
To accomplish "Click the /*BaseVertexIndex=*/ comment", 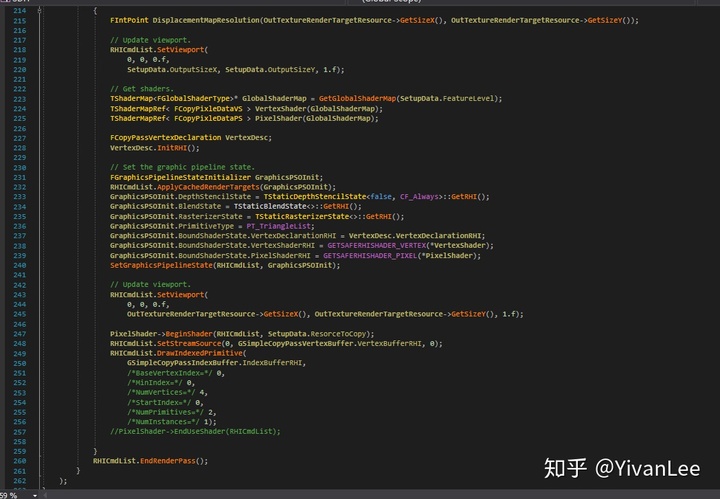I will coord(169,373).
